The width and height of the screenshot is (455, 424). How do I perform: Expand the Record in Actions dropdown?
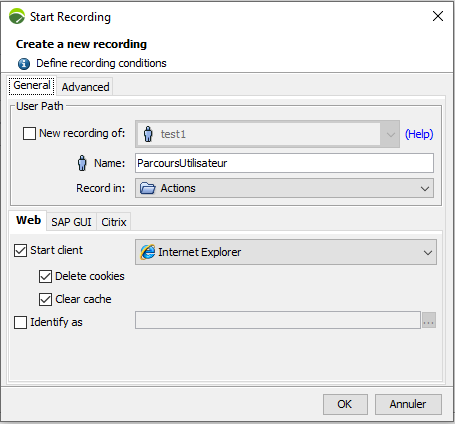[x=284, y=188]
